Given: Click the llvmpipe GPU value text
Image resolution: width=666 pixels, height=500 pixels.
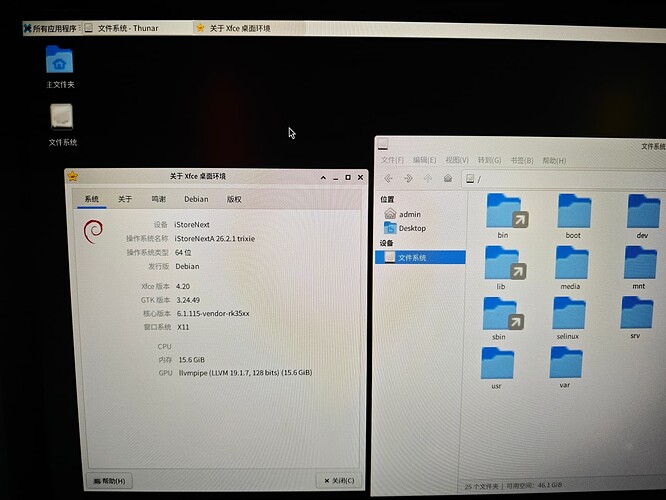Looking at the screenshot, I should pos(245,373).
